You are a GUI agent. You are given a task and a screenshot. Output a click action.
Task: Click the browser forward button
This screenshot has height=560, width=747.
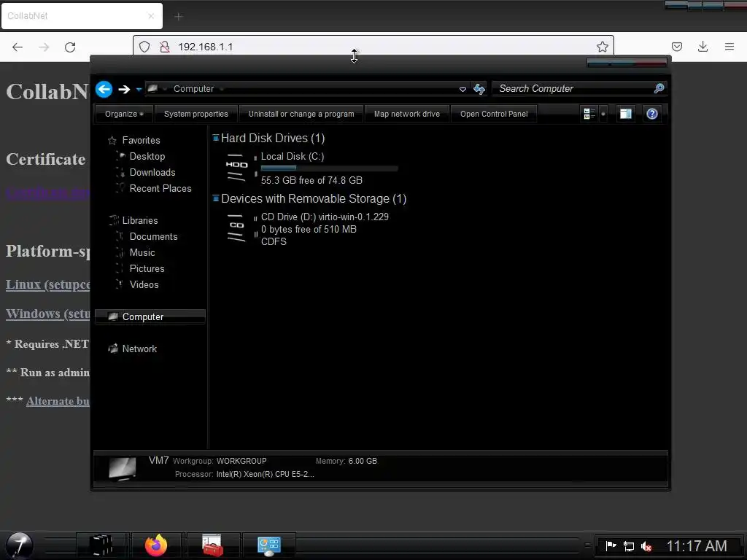(44, 47)
